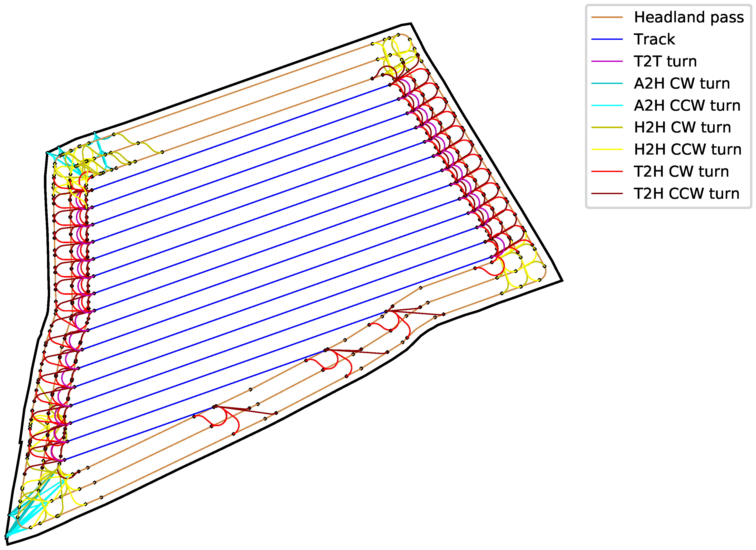This screenshot has height=550, width=756.
Task: Click the T2H CW turn legend label
Action: pyautogui.click(x=681, y=171)
